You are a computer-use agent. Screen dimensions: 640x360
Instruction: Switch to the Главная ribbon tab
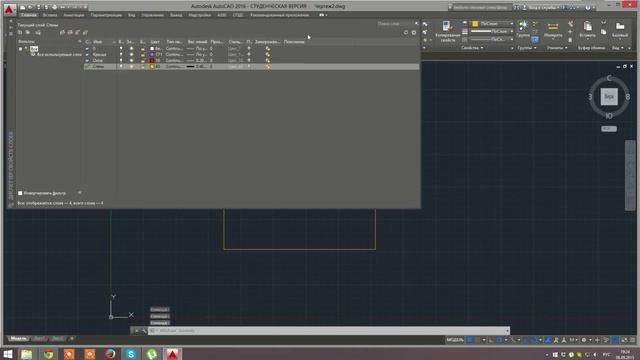[x=29, y=15]
